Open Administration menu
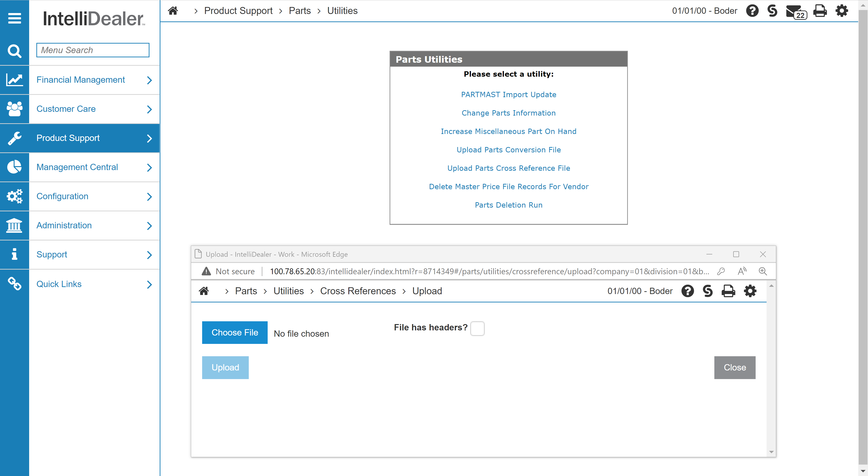 click(64, 225)
